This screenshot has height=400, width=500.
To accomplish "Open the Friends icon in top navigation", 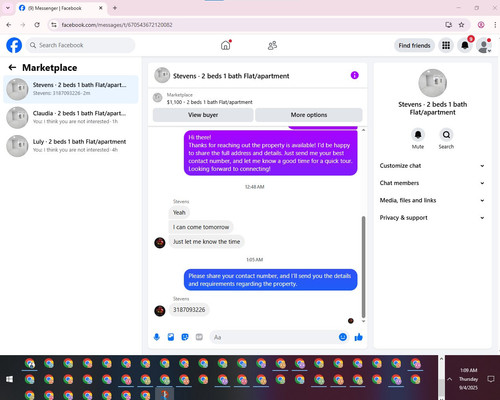I will click(x=272, y=45).
